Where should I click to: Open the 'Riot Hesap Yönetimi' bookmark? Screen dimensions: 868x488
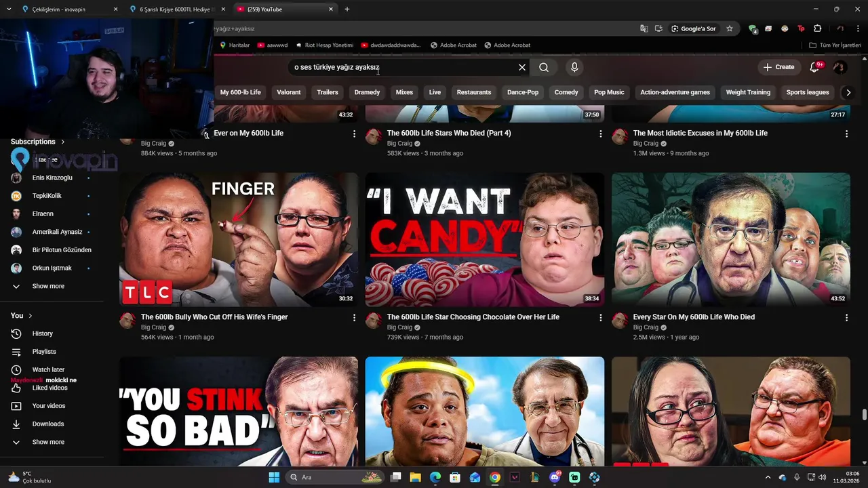[324, 45]
